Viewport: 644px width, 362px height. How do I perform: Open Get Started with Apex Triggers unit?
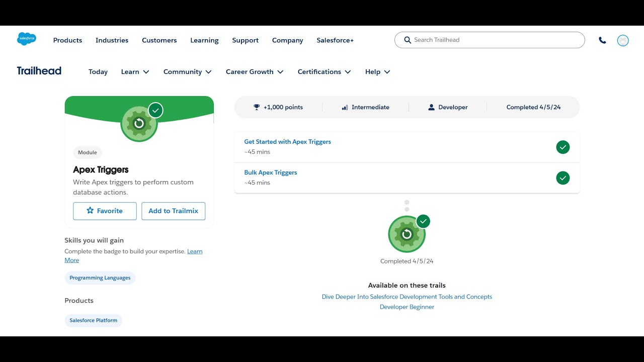coord(287,142)
